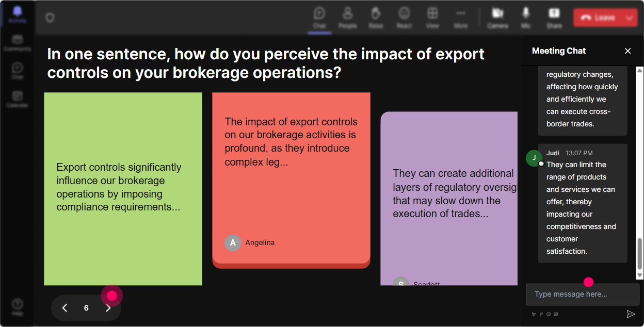Click the Meeting Chat scrollbar thumb
Screen dimensions: 644x327
[640, 254]
